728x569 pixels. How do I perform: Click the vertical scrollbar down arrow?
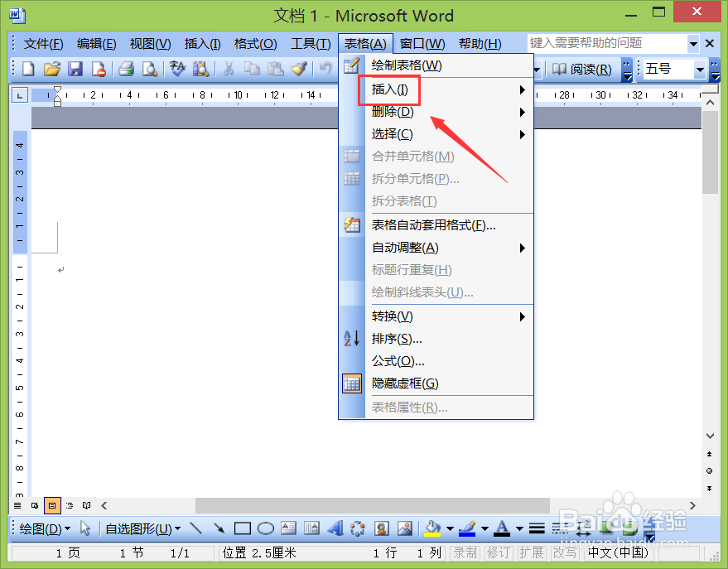tap(710, 436)
